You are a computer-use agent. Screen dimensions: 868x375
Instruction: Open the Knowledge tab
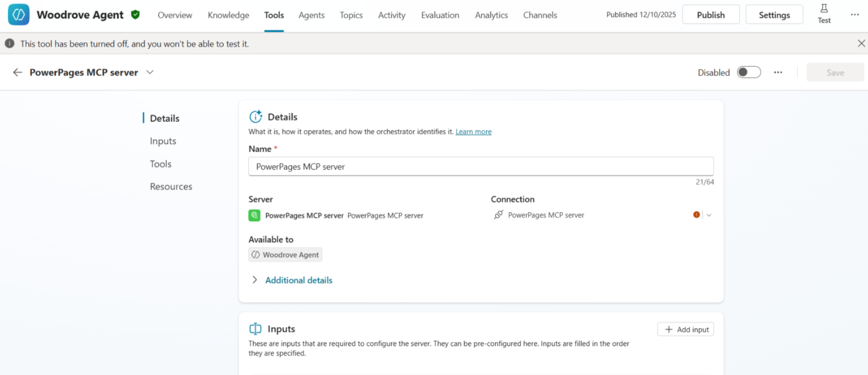point(228,15)
